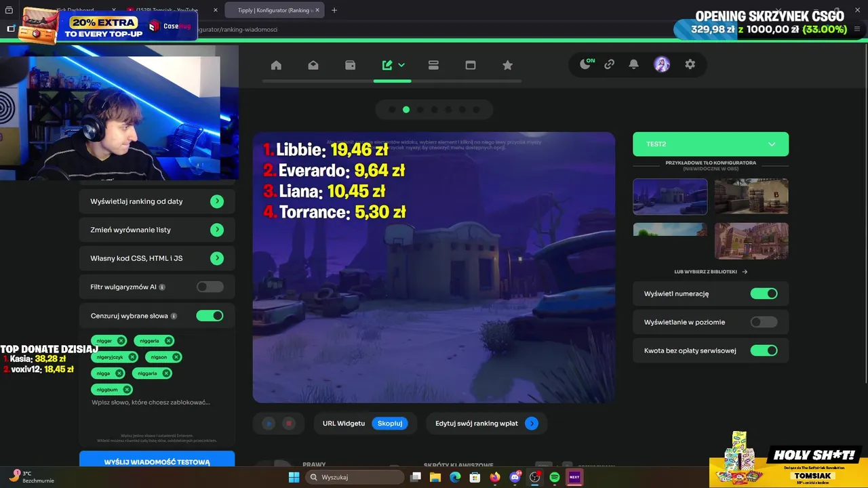Open the envelope messages icon

pyautogui.click(x=313, y=65)
